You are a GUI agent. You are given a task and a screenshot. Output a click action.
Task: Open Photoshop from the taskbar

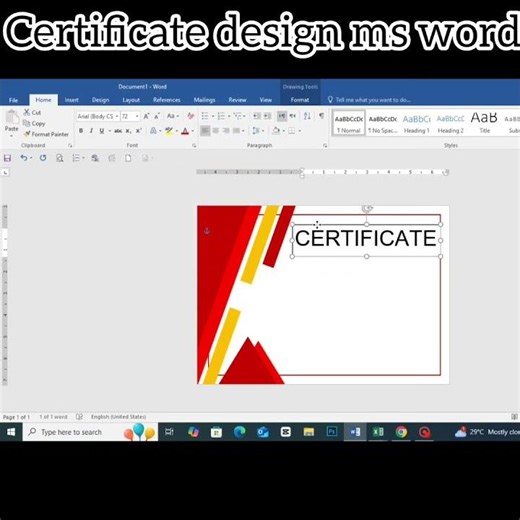coord(332,432)
